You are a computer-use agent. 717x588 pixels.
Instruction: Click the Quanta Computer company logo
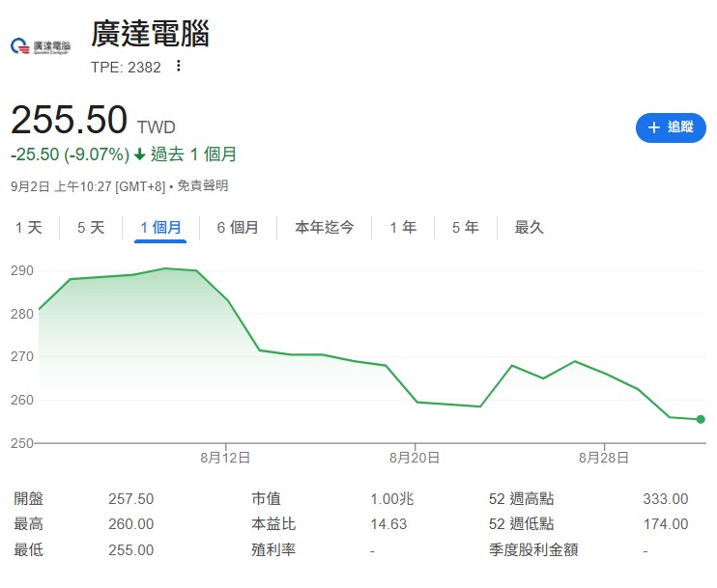pos(41,46)
